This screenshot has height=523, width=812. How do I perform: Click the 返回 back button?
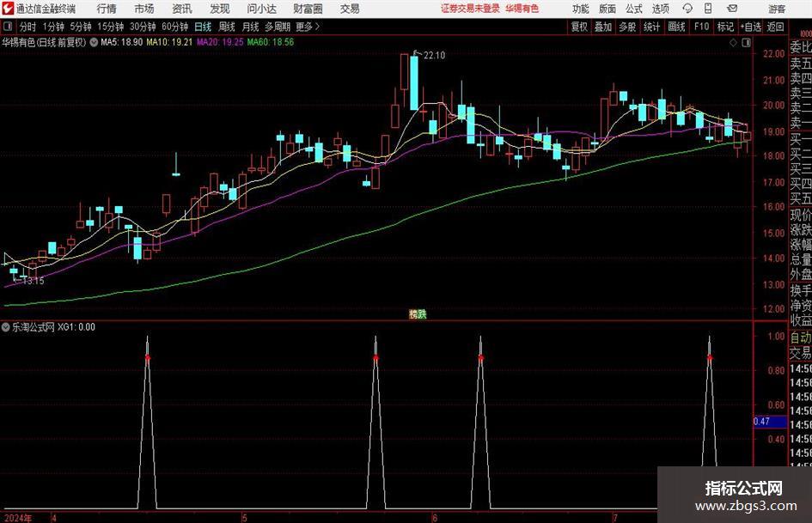(x=775, y=27)
